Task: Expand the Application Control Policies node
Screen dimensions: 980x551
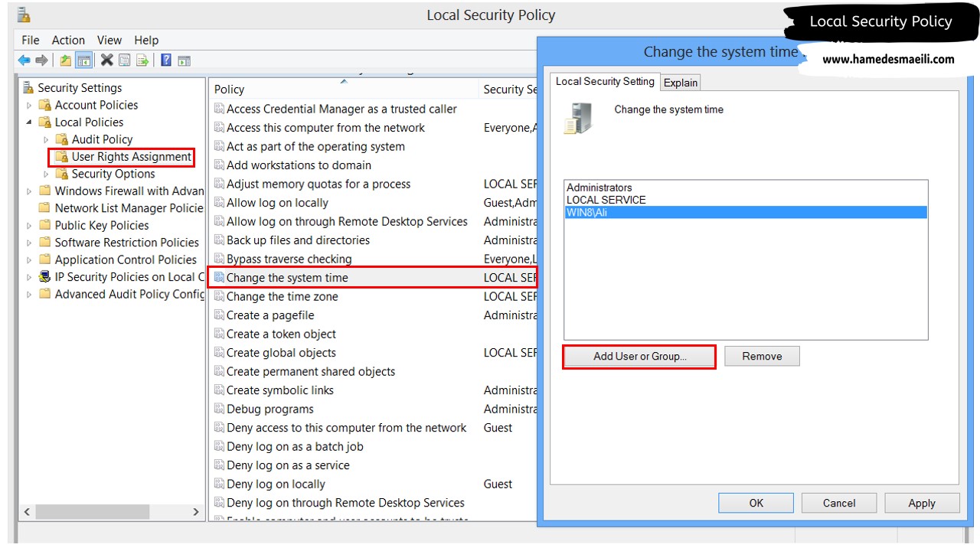Action: pos(29,260)
